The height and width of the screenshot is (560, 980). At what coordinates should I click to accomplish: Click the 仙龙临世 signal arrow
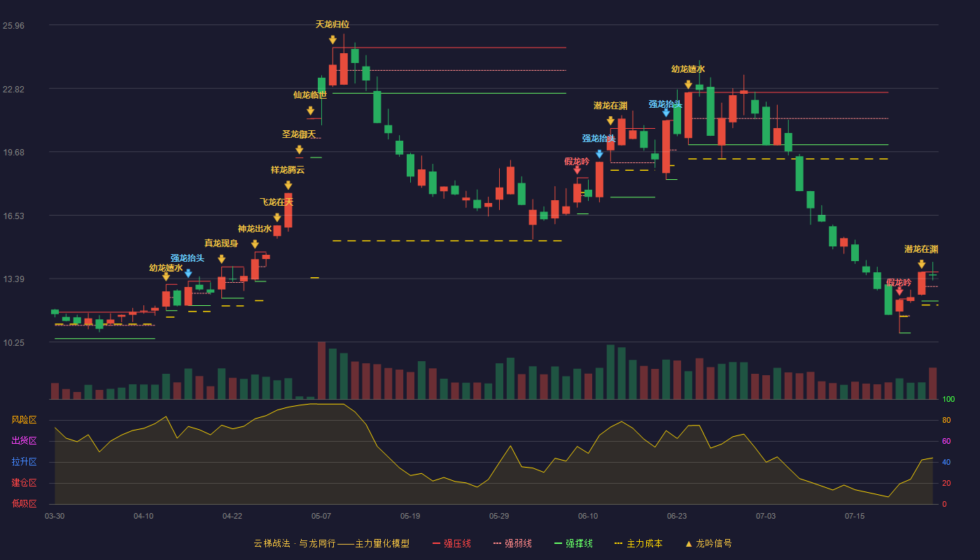click(x=310, y=111)
